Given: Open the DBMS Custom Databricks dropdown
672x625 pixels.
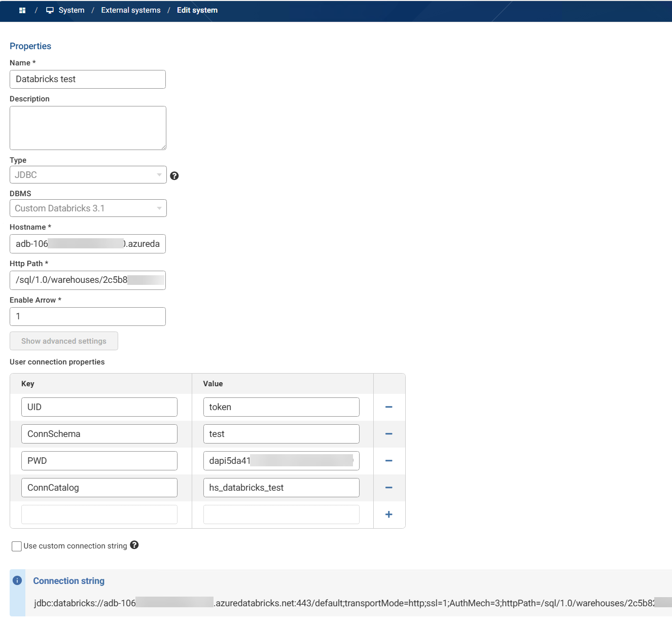Looking at the screenshot, I should pyautogui.click(x=88, y=208).
